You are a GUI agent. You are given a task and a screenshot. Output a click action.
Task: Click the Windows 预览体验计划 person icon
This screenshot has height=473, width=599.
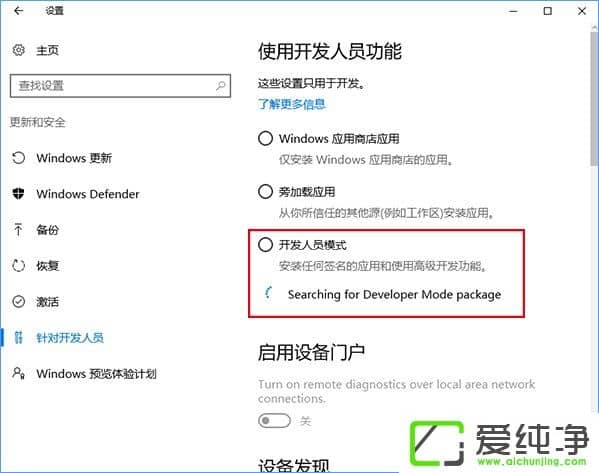[x=18, y=373]
